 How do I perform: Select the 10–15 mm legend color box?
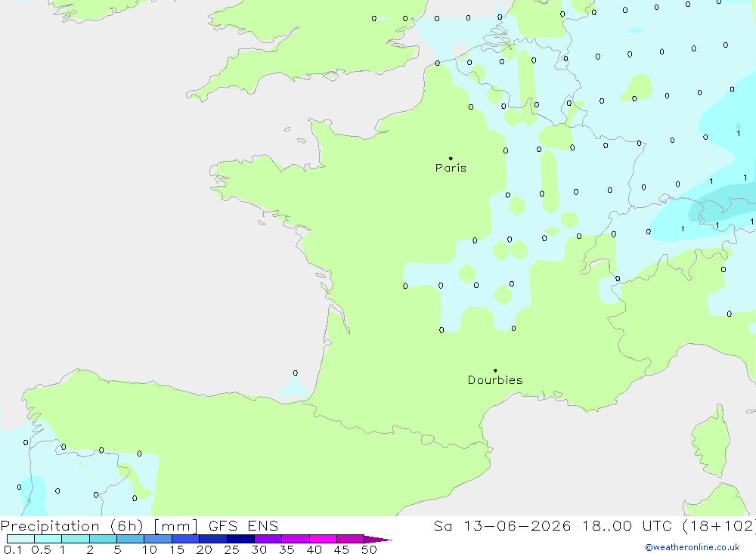(158, 539)
